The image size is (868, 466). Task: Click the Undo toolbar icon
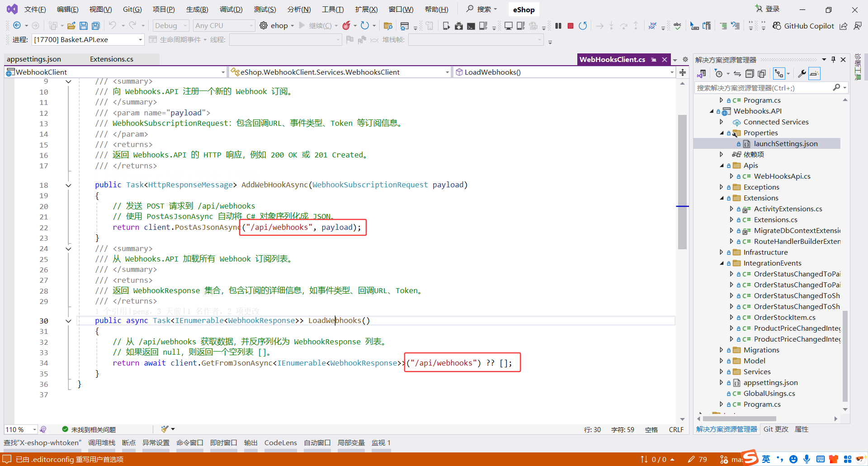[x=113, y=26]
